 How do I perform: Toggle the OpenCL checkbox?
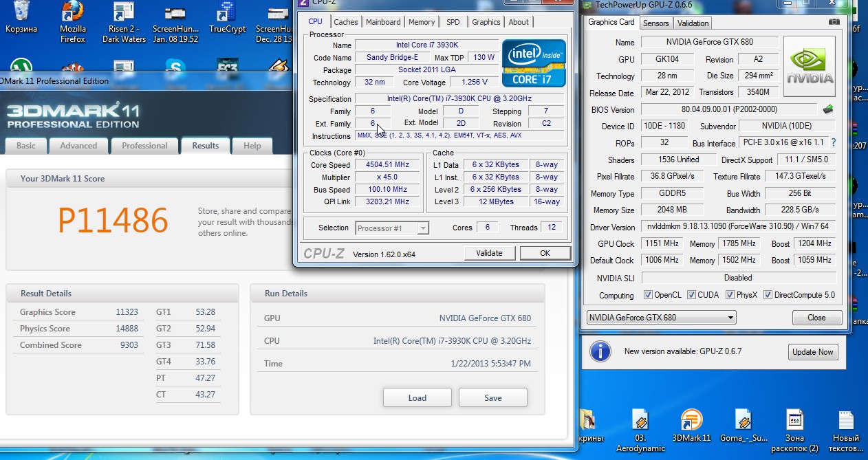(648, 295)
